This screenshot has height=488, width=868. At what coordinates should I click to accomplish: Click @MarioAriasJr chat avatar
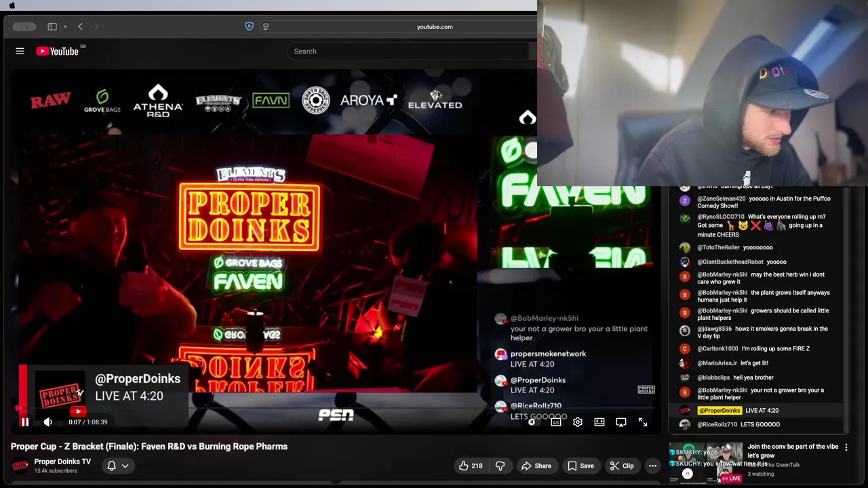[685, 363]
